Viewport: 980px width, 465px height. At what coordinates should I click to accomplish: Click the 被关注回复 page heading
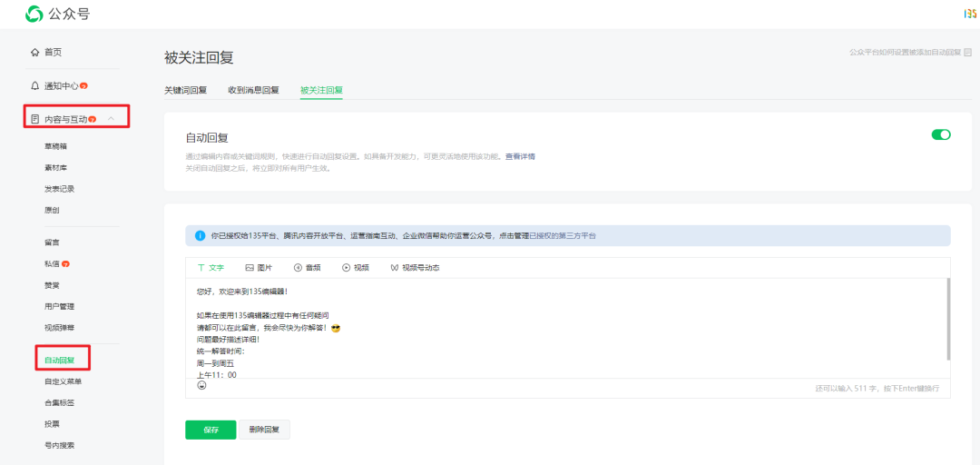199,57
